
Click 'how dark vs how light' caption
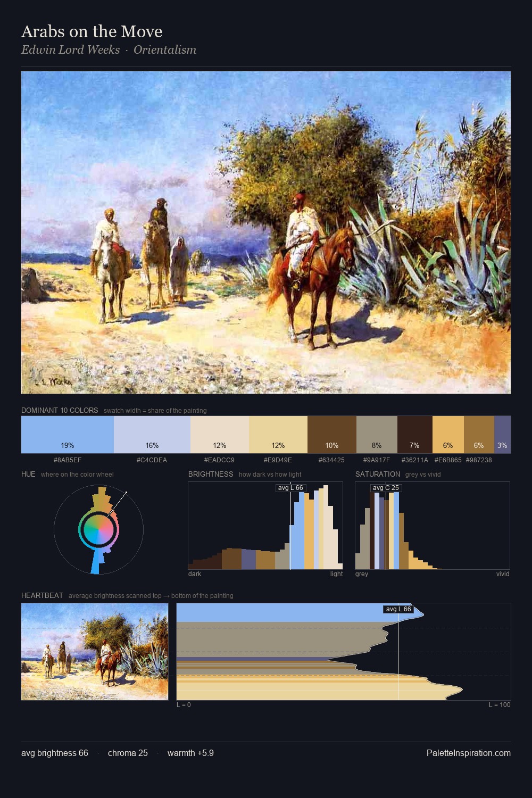(x=270, y=474)
